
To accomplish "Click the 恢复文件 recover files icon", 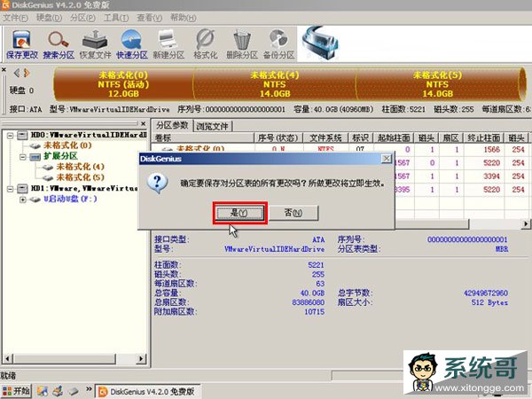I will pyautogui.click(x=96, y=44).
